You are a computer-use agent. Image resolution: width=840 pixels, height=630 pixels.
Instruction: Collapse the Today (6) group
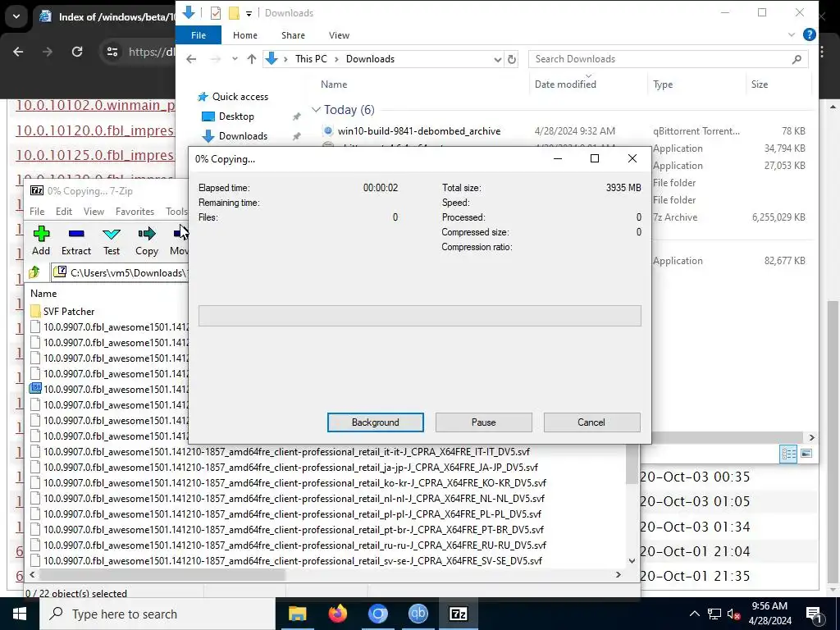pos(316,110)
